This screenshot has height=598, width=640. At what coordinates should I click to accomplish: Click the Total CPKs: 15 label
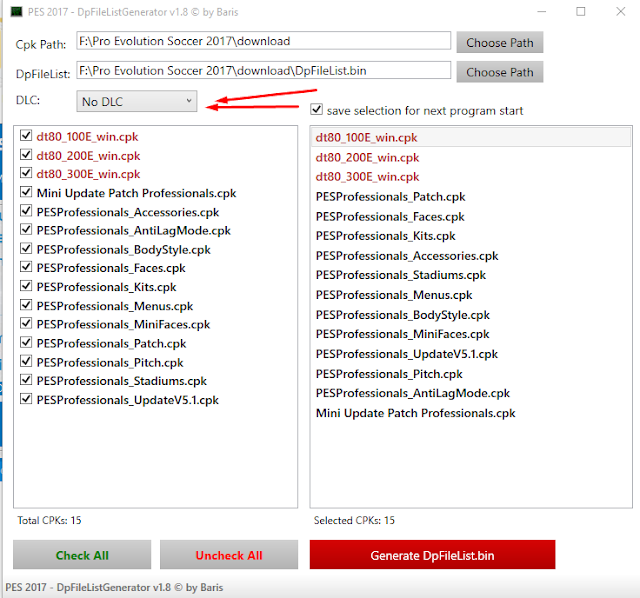click(49, 520)
